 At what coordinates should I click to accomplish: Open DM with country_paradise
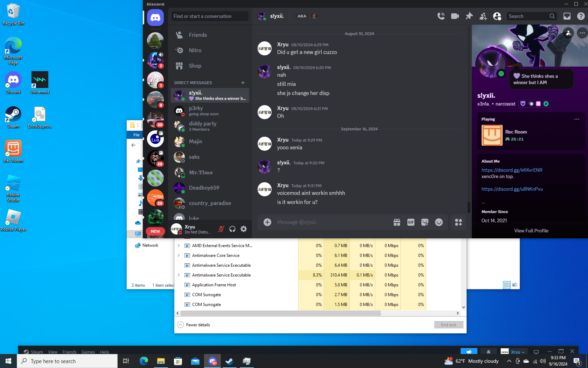210,203
